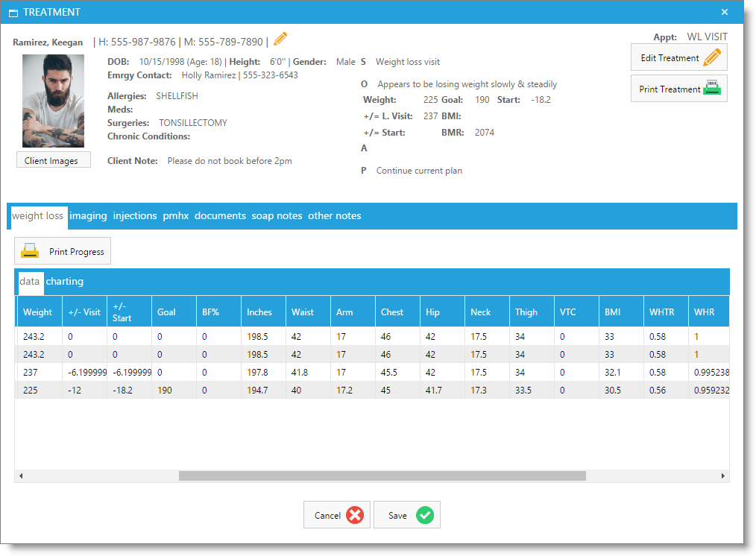Click the Edit Treatment button
Image resolution: width=756 pixels, height=556 pixels.
[x=678, y=58]
